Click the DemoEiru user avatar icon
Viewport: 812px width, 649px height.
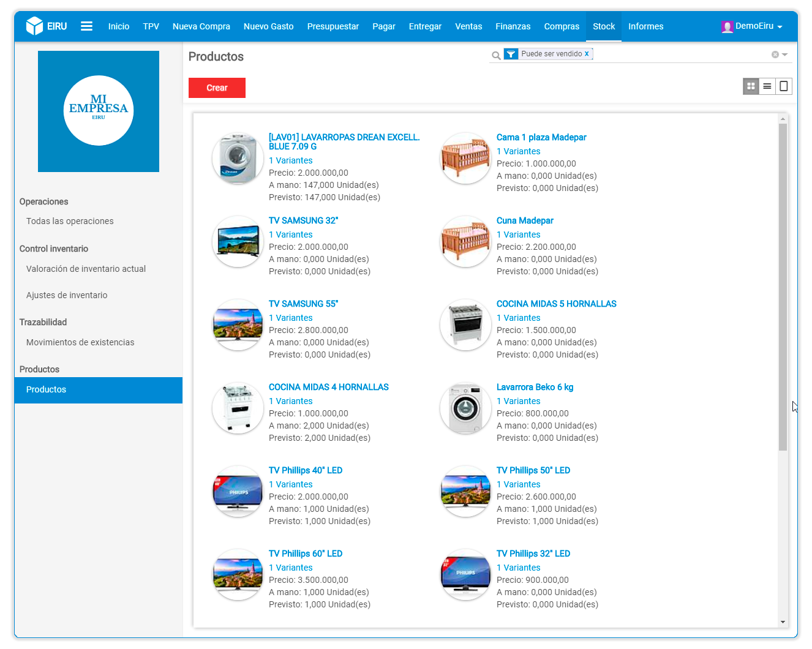pyautogui.click(x=727, y=26)
